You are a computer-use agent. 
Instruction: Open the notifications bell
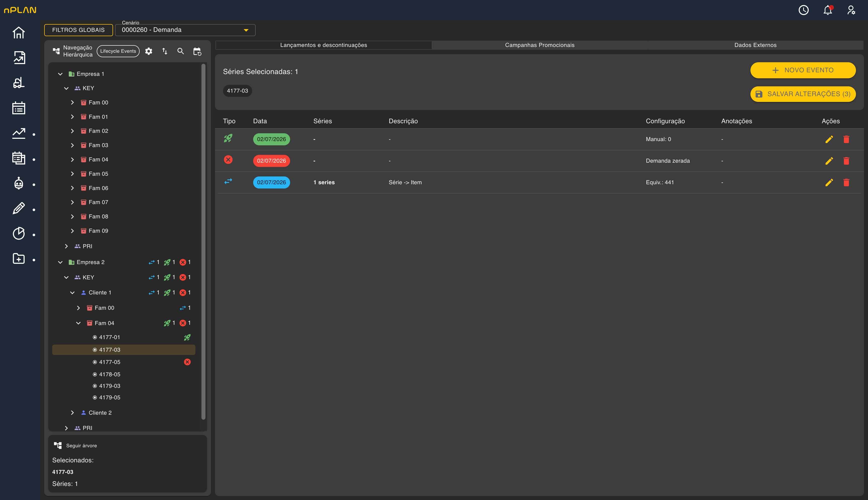click(828, 10)
